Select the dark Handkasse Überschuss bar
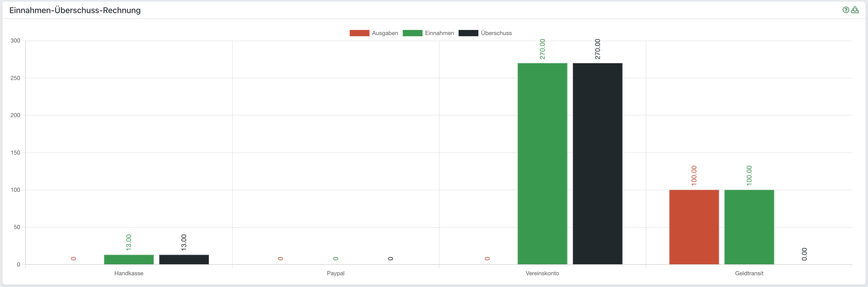 (184, 259)
